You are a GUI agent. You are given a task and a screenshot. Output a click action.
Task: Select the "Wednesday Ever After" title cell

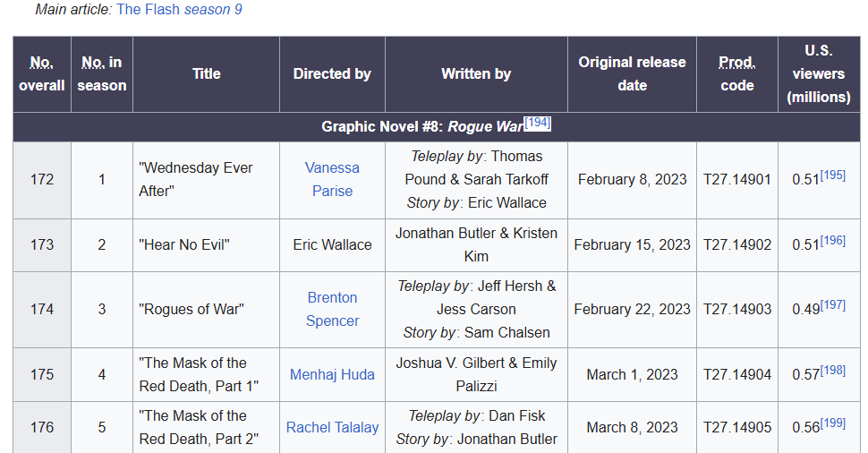pos(207,180)
